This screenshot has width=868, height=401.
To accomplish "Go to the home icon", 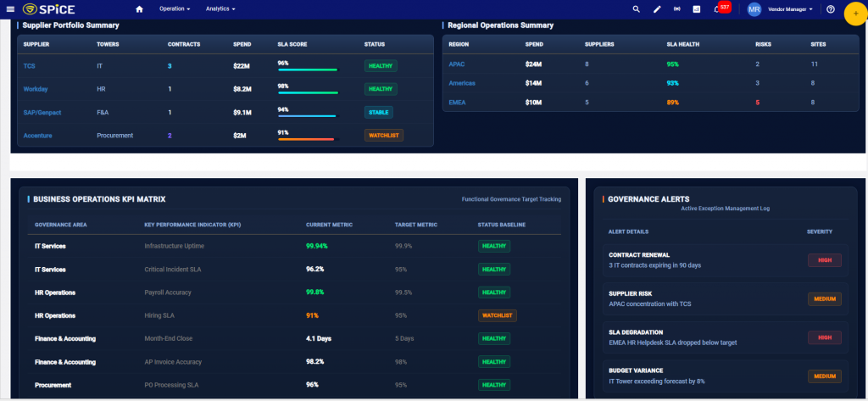I will [x=140, y=8].
